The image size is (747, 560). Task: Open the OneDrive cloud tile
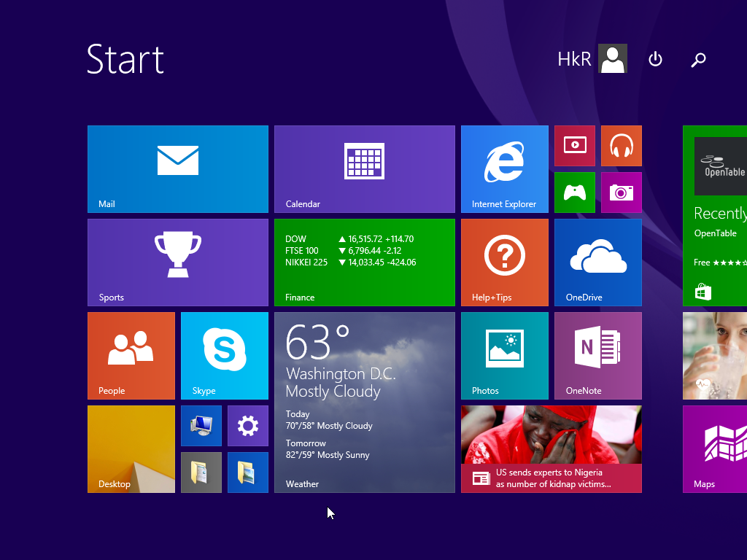pyautogui.click(x=598, y=262)
